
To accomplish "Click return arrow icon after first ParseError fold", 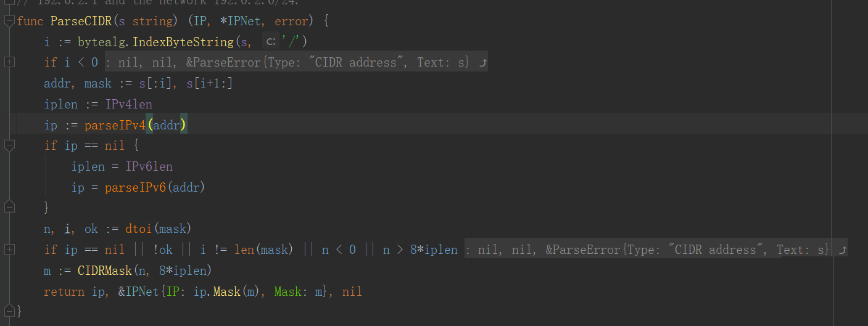I will pos(481,62).
